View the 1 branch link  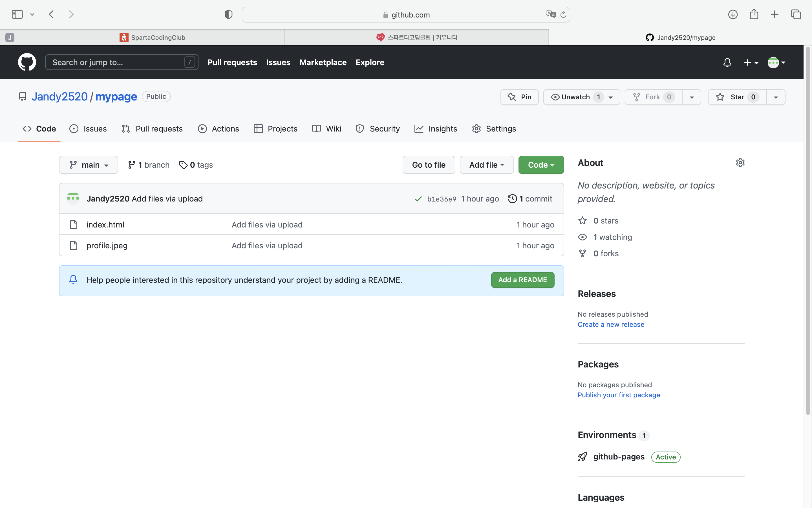click(x=149, y=165)
